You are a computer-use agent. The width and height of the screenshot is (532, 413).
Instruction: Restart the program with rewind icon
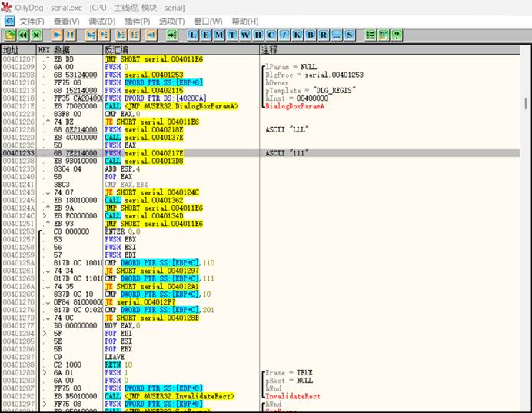coord(23,35)
